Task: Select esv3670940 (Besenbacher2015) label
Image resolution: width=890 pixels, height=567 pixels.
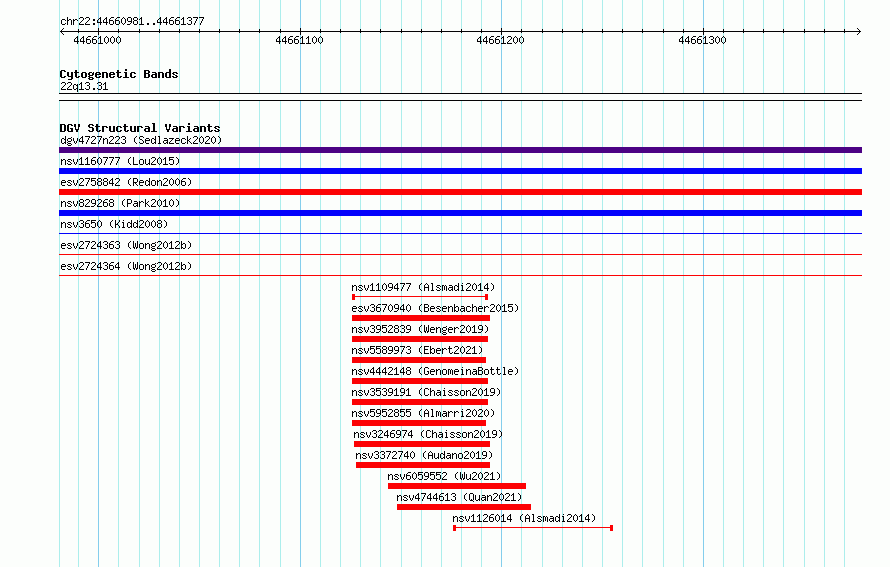Action: tap(435, 308)
